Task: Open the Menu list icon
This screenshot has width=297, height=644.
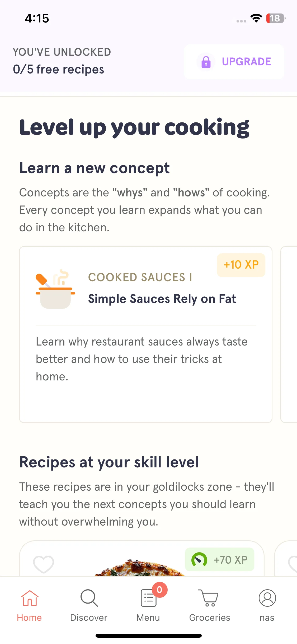Action: click(149, 598)
